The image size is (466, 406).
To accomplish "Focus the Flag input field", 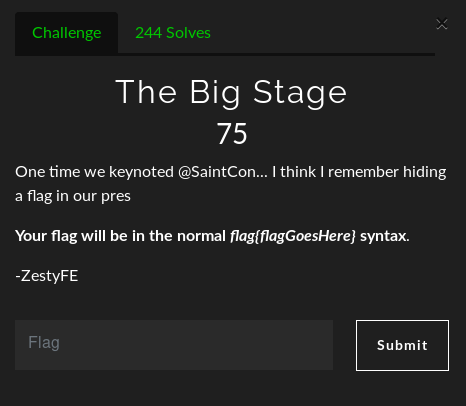I will 174,345.
